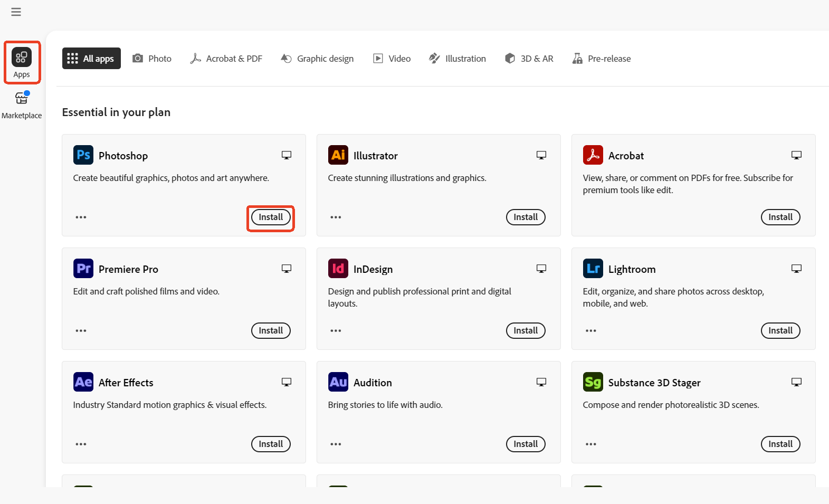Open more options for Illustrator
The width and height of the screenshot is (829, 504).
336,217
